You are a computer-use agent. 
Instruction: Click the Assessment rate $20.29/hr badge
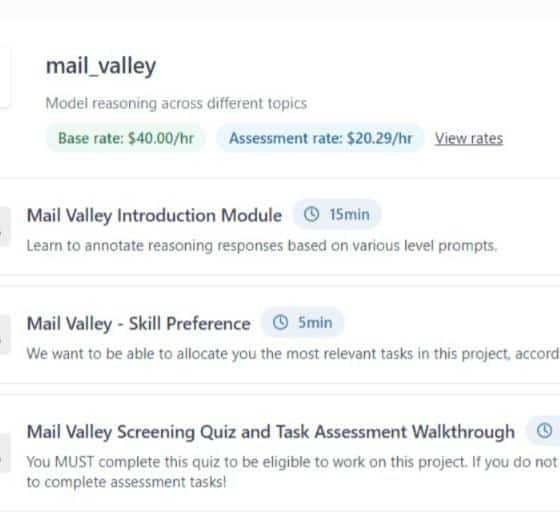(x=320, y=138)
